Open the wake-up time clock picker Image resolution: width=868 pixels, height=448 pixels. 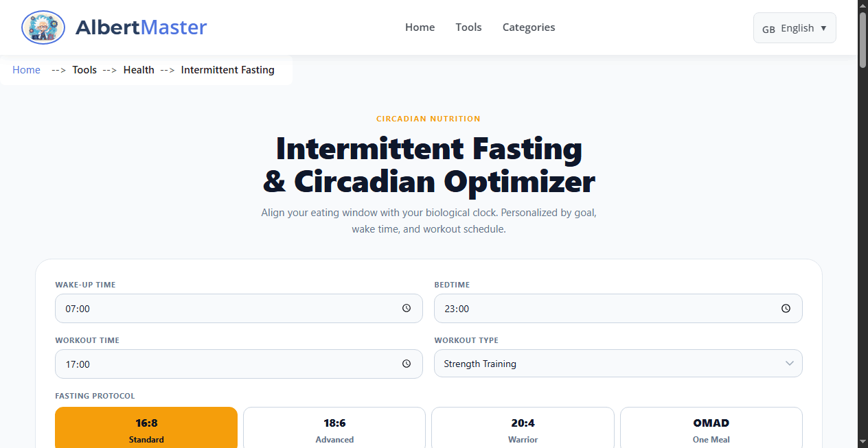[x=406, y=308]
